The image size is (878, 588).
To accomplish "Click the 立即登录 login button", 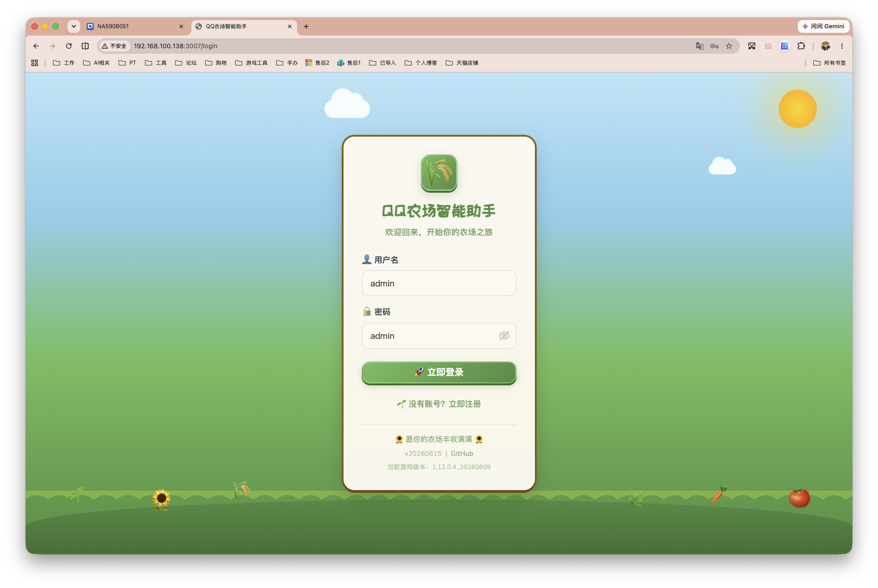I will (439, 373).
